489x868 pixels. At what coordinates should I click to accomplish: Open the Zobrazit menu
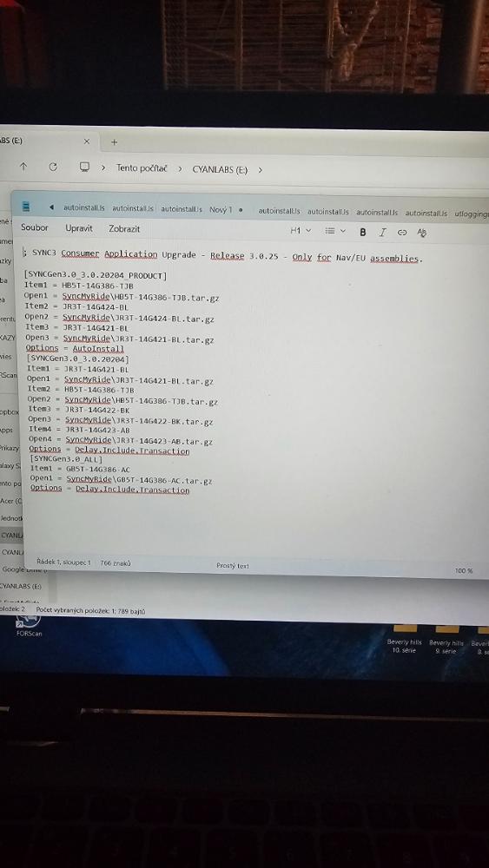tap(124, 228)
